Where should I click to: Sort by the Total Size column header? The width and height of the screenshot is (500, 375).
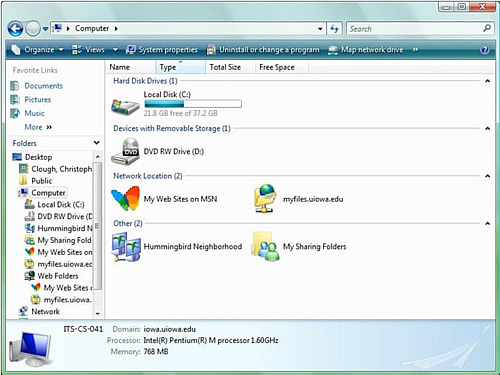tap(230, 67)
